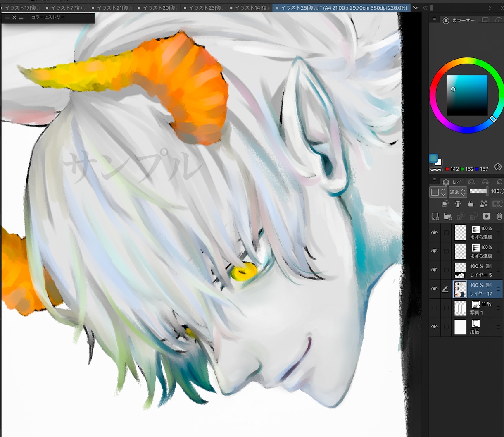
Task: Show the 写真 1 layer
Action: (434, 308)
